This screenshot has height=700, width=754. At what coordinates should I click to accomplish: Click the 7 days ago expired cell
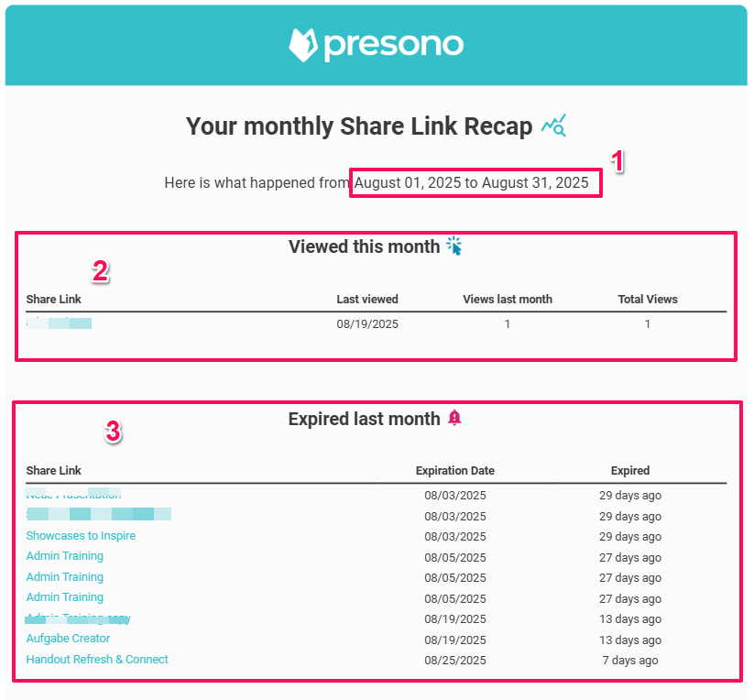(x=630, y=661)
